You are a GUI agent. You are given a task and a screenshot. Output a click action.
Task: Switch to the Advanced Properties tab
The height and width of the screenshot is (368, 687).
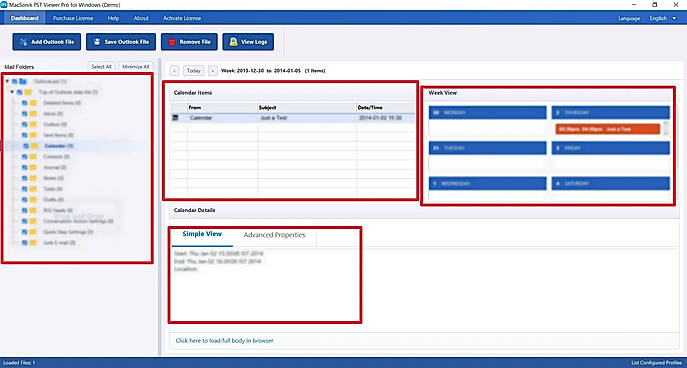[274, 235]
